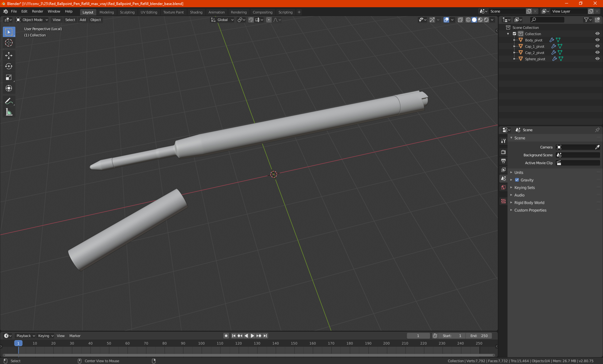This screenshot has height=364, width=603.
Task: Open the Global orientation dropdown
Action: click(222, 20)
